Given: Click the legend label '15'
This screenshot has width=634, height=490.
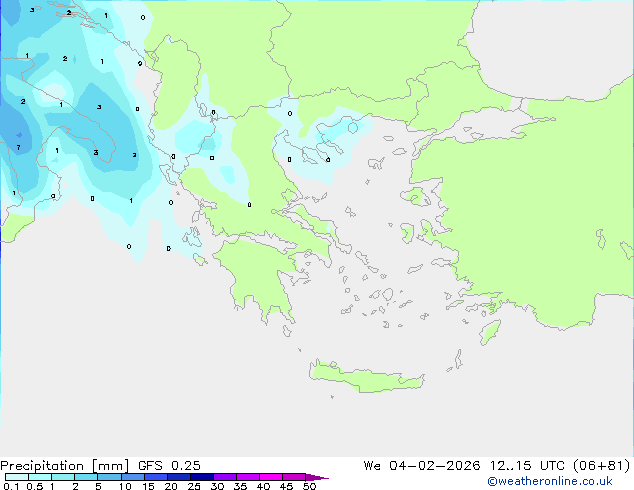Looking at the screenshot, I should point(148,486).
